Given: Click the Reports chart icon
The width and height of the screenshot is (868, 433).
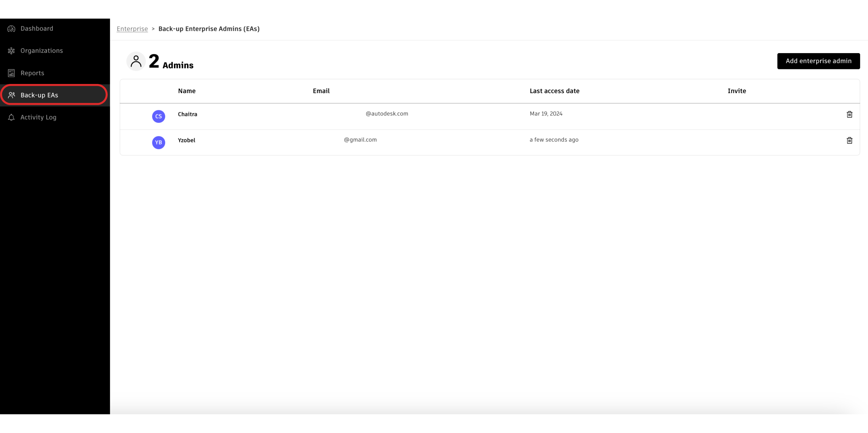Looking at the screenshot, I should 12,73.
